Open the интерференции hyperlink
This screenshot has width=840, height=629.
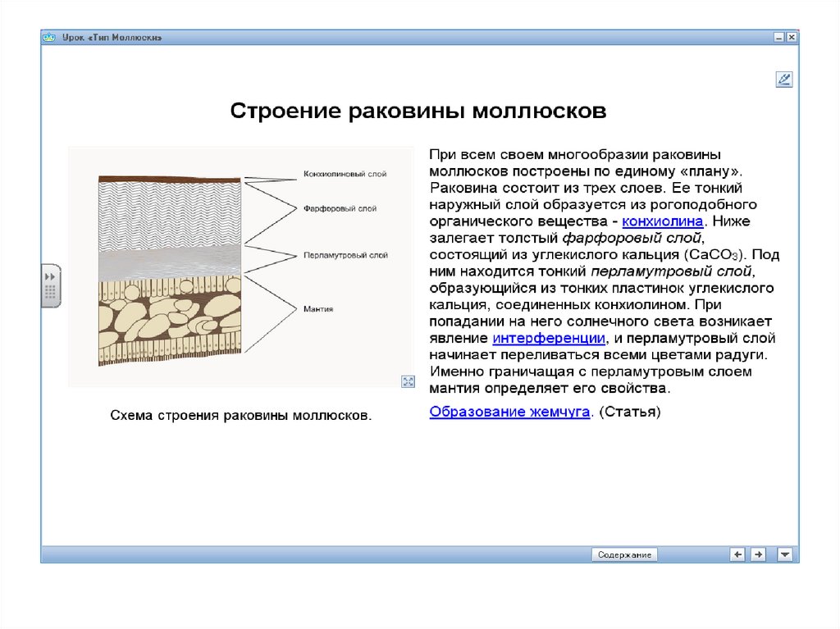(x=549, y=338)
